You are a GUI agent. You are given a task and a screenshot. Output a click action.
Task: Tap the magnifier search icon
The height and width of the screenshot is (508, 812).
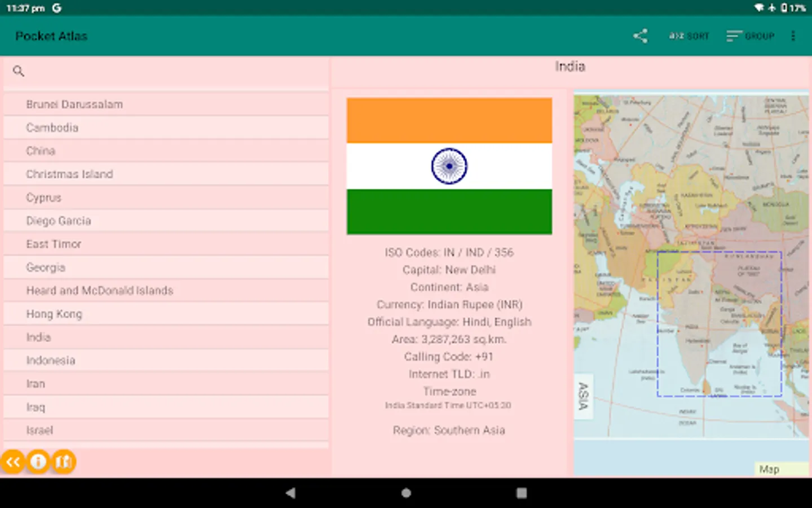[x=19, y=71]
